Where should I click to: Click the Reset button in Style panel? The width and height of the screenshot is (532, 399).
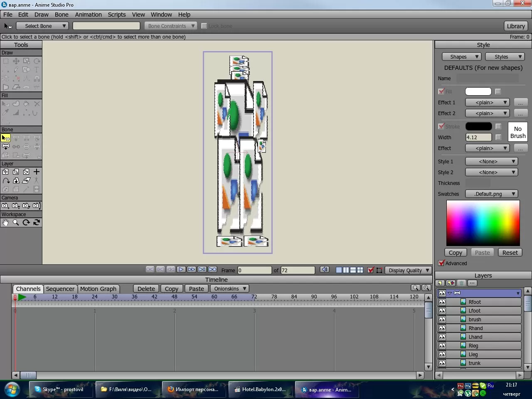point(510,253)
